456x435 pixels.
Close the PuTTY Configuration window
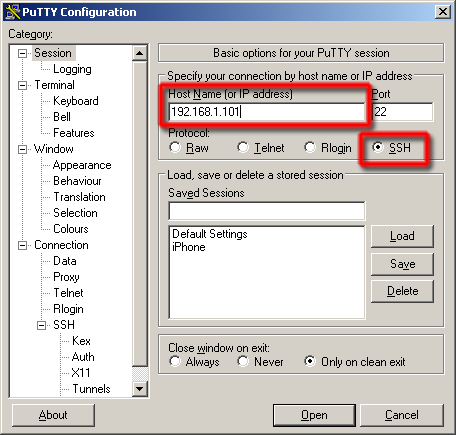pyautogui.click(x=443, y=12)
